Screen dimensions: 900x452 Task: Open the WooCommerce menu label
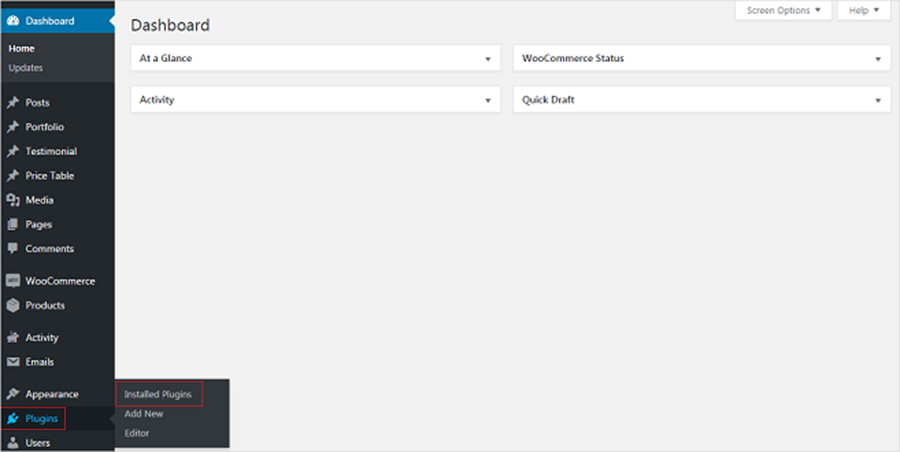tap(60, 281)
